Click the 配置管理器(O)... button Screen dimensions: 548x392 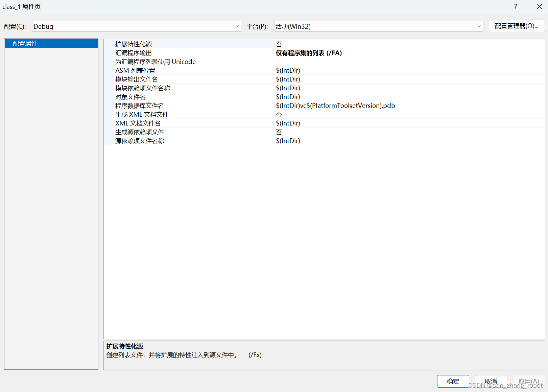coord(517,26)
